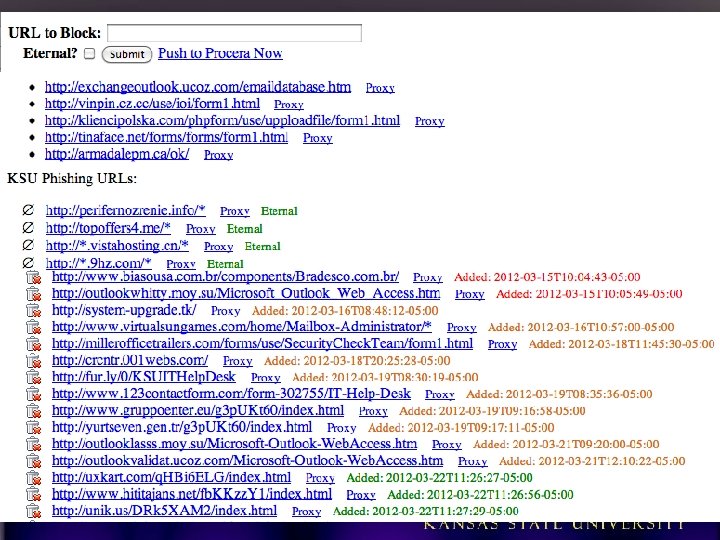Viewport: 720px width, 540px height.
Task: Click the delete icon for unik.us
Action: [x=34, y=512]
